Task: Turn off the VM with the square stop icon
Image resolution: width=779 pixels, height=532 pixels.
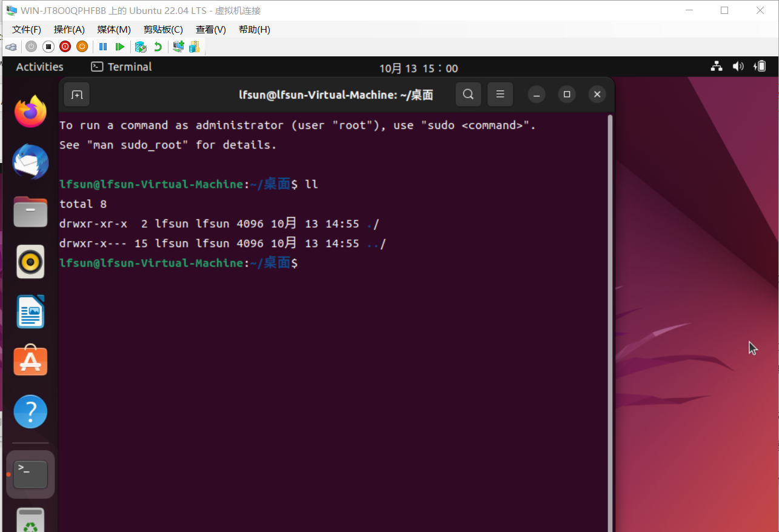Action: tap(48, 47)
